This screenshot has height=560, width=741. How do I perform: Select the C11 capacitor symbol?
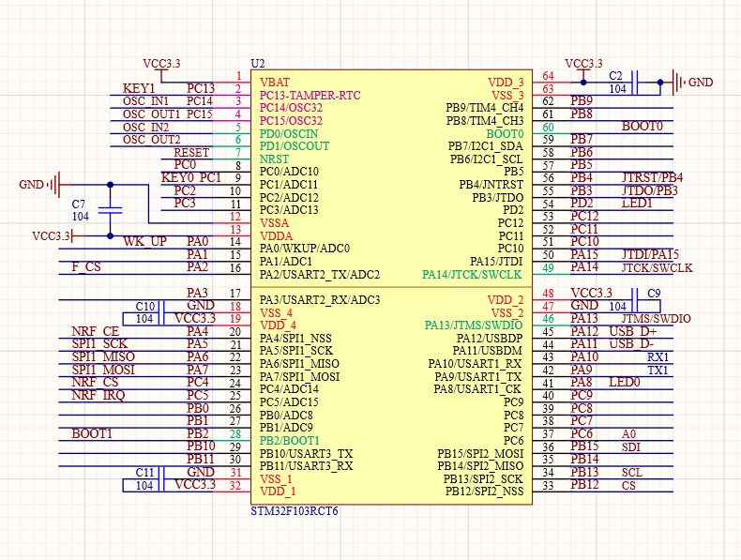pyautogui.click(x=161, y=478)
